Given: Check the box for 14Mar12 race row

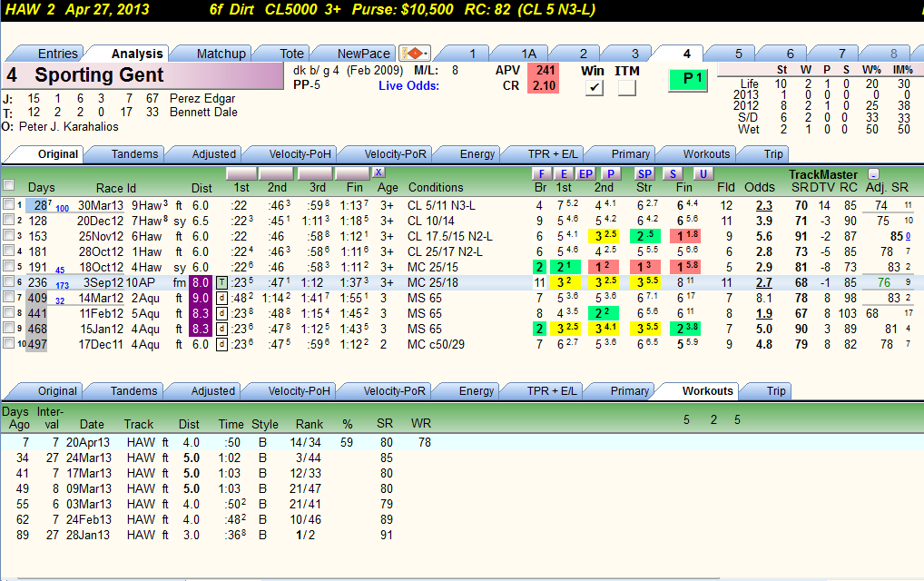Looking at the screenshot, I should click(x=9, y=296).
